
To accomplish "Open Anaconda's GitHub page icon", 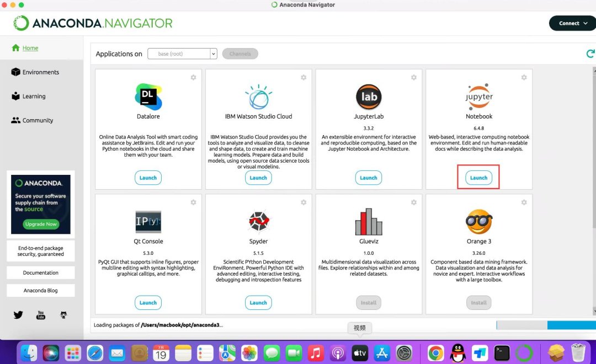I will point(63,315).
